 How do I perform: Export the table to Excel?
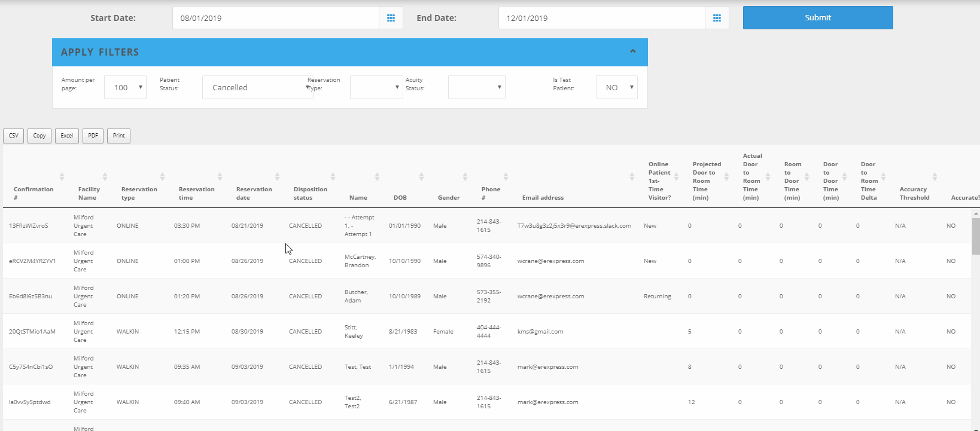(67, 136)
